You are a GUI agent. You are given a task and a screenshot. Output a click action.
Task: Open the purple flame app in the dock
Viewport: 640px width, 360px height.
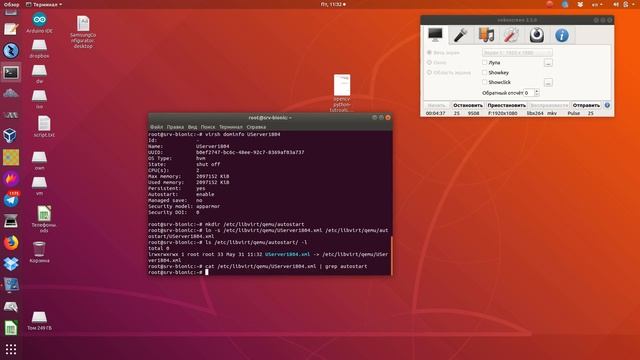coord(11,179)
